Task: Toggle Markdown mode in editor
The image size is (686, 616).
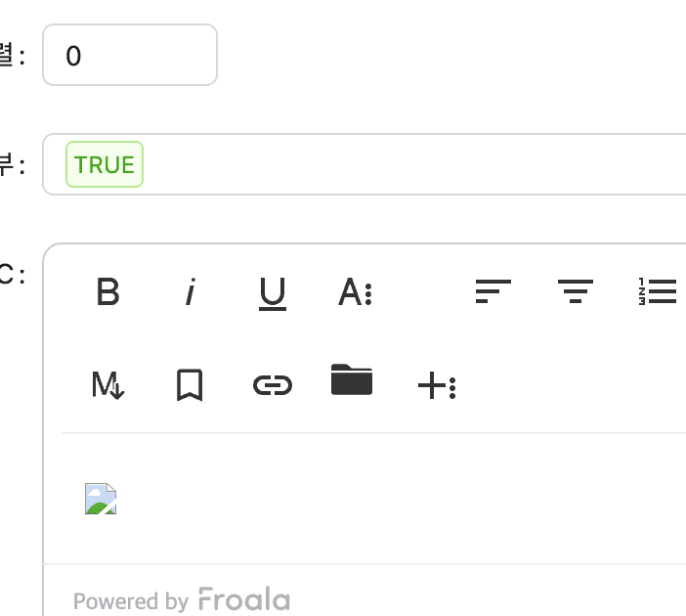Action: (x=107, y=386)
